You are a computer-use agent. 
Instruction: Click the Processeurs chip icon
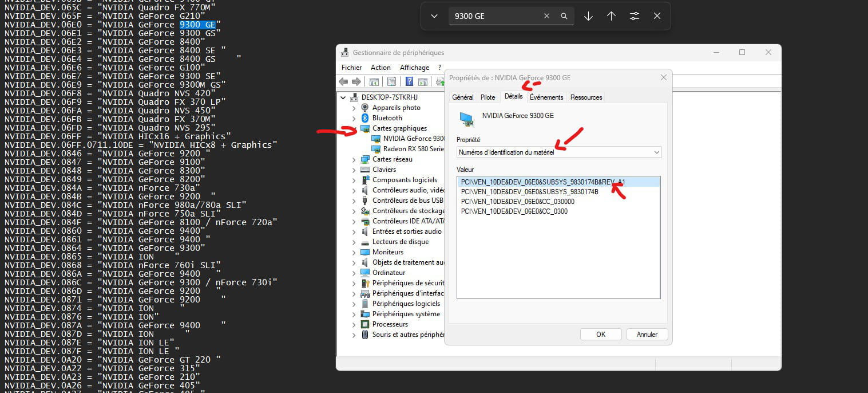[365, 324]
